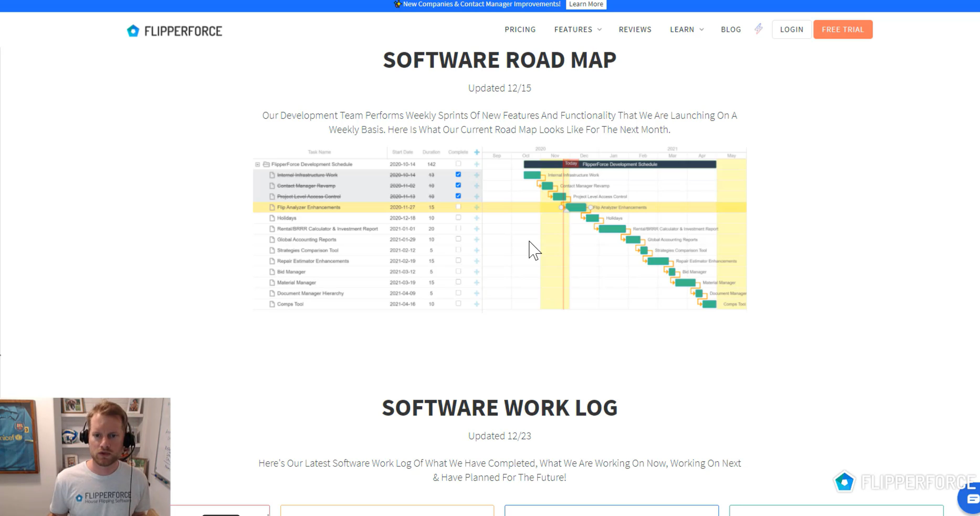Click the Today marker on the timeline
The height and width of the screenshot is (516, 980).
click(571, 163)
